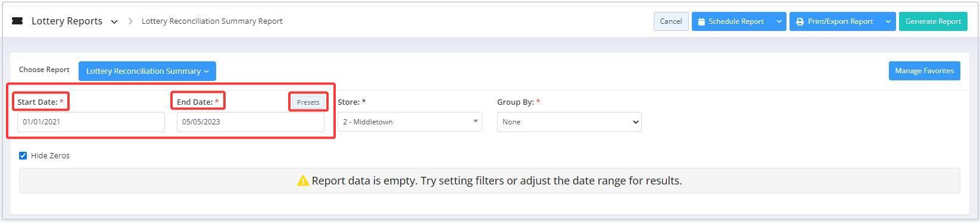The height and width of the screenshot is (222, 980).
Task: Open the Schedule Report split arrow
Action: point(779,21)
